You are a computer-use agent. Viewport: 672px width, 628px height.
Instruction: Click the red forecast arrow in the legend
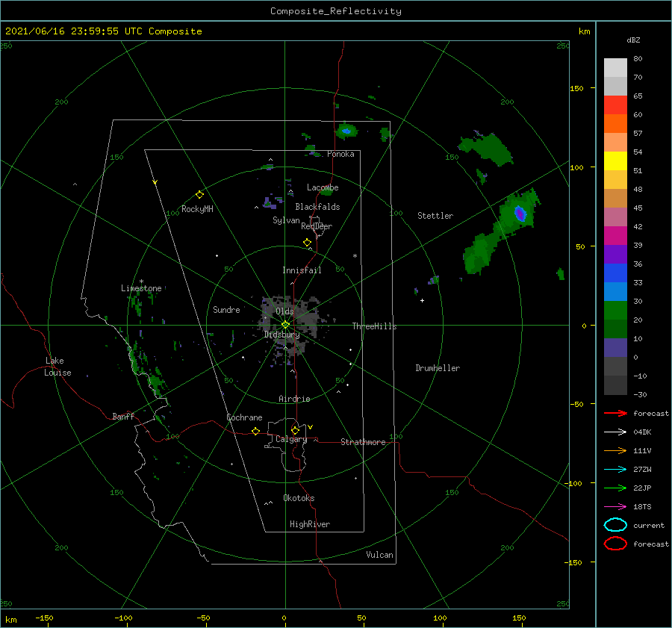615,413
